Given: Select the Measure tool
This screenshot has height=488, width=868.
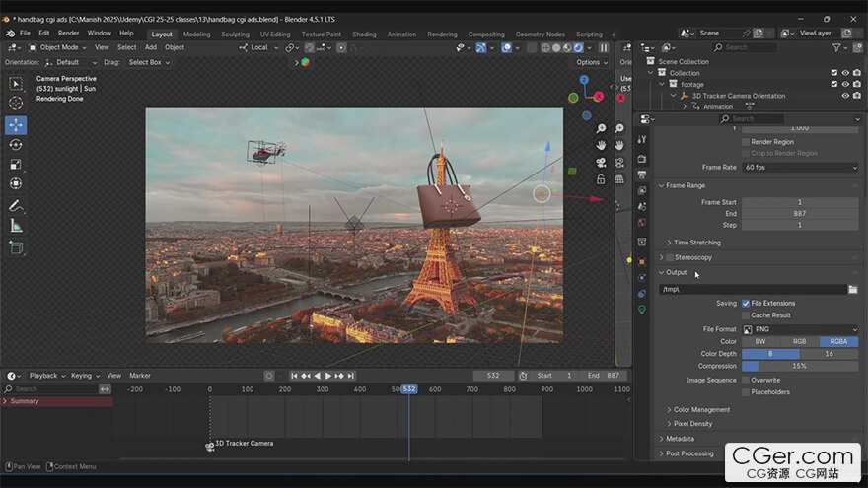Looking at the screenshot, I should (x=16, y=226).
